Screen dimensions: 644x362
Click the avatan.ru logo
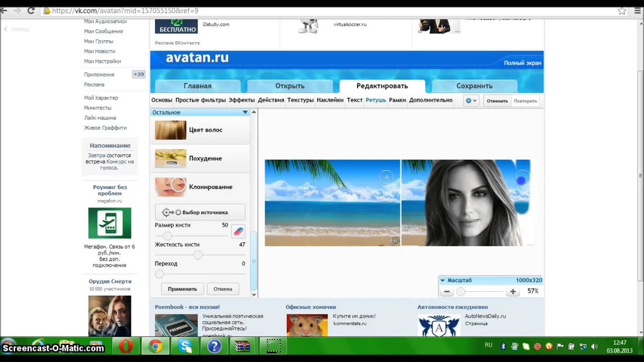click(x=197, y=58)
